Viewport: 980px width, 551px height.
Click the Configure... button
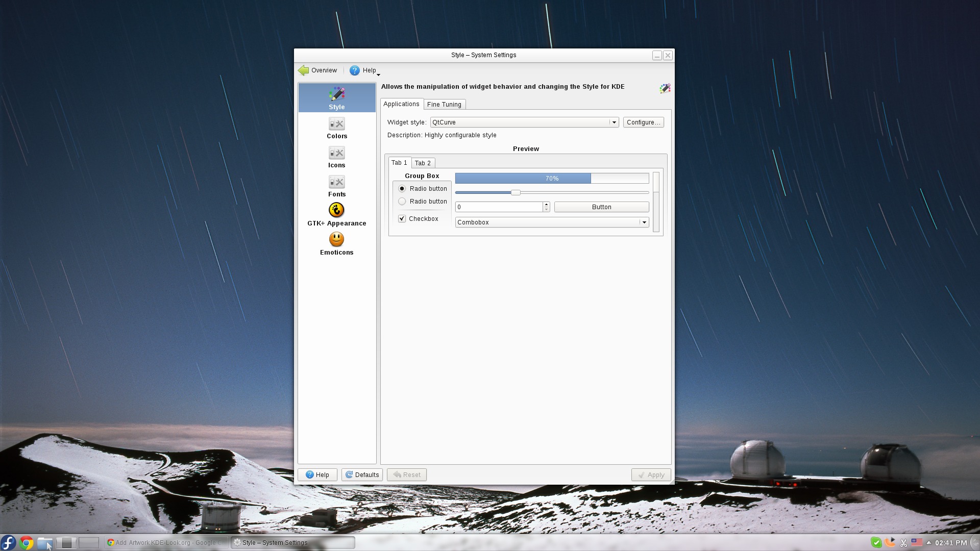[x=643, y=122]
